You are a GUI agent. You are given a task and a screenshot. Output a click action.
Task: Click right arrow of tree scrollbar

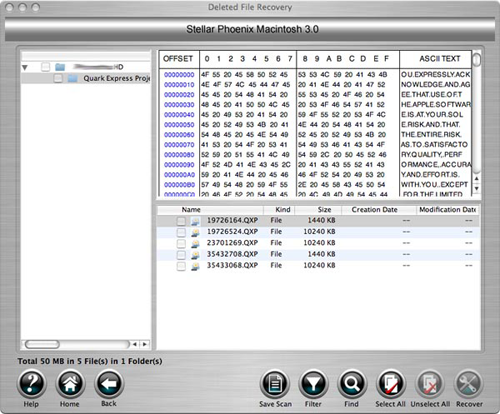pos(145,344)
